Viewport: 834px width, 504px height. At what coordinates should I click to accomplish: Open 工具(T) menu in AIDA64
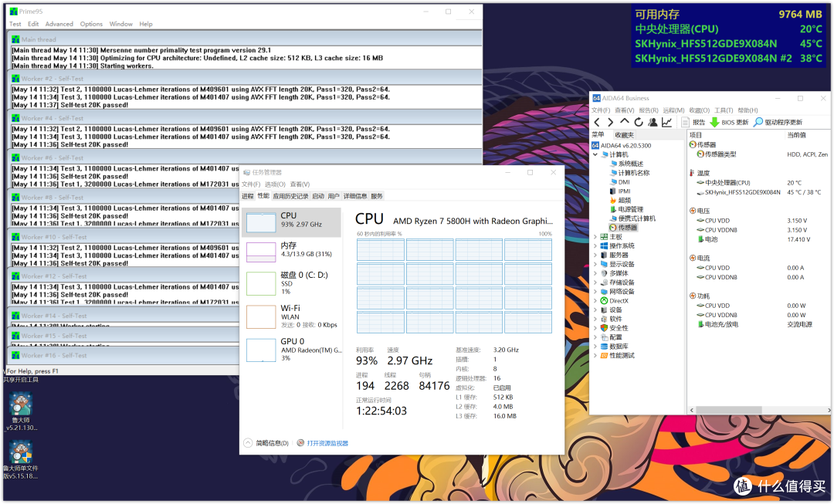(x=724, y=110)
